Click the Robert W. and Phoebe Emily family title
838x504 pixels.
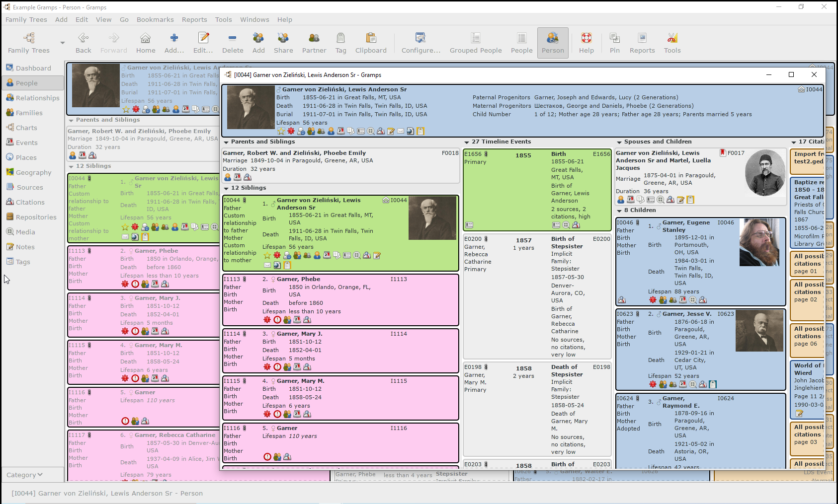click(294, 153)
